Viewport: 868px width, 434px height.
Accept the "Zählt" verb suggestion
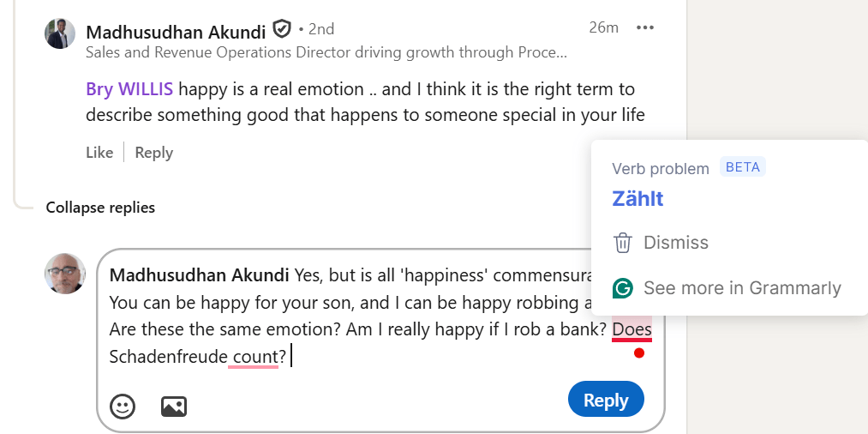tap(638, 199)
